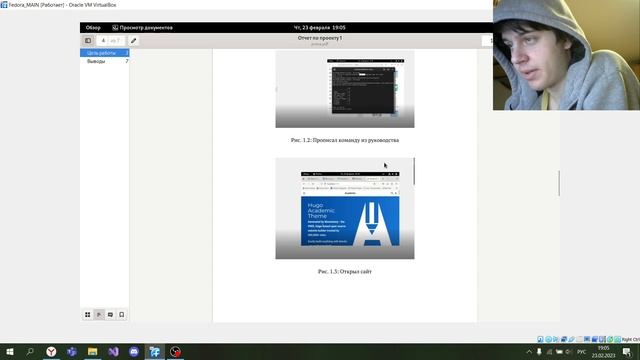
Task: Show annotations view in sidebar
Action: [x=110, y=315]
